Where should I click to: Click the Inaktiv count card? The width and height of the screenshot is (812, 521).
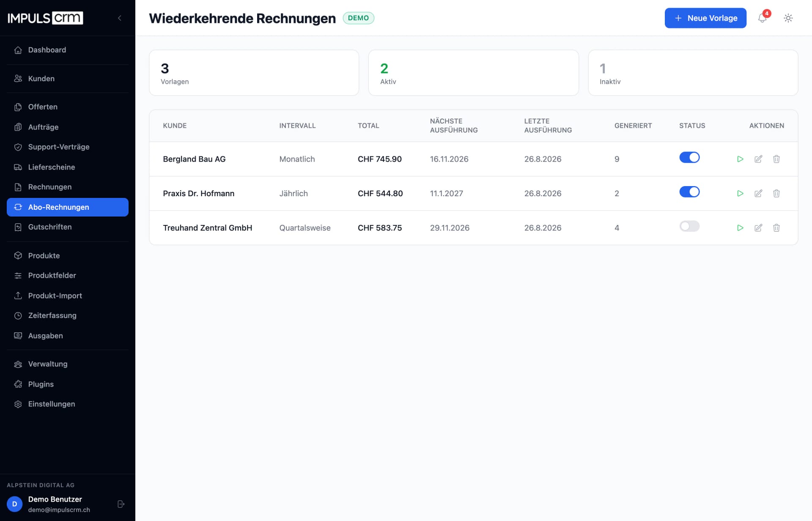(693, 73)
